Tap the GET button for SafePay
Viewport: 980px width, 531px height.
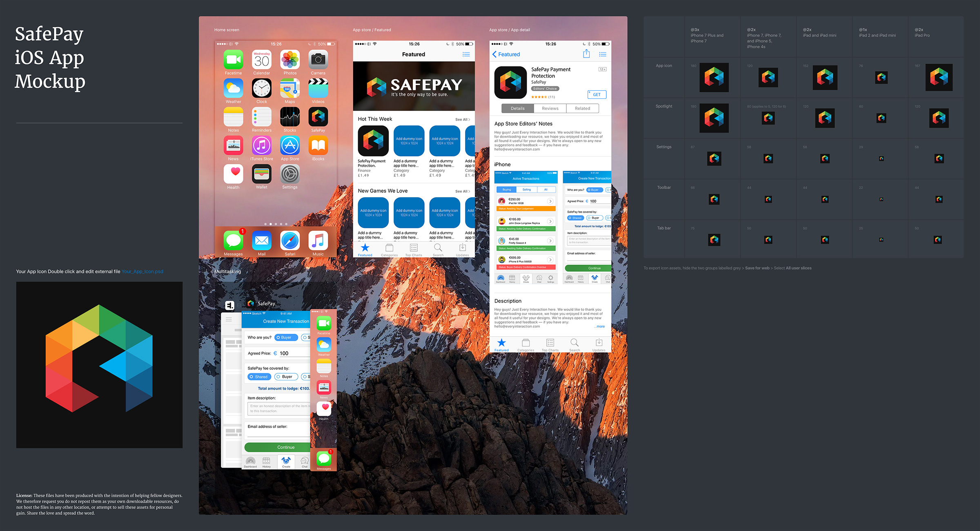597,94
